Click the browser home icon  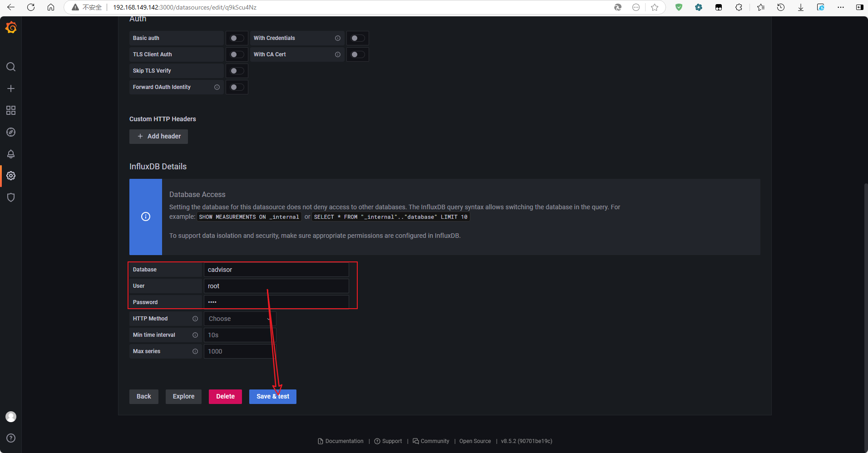[51, 7]
